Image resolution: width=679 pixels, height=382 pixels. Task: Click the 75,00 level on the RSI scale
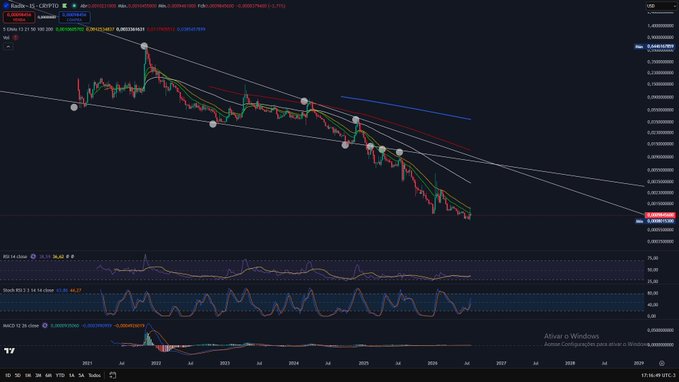(x=653, y=258)
